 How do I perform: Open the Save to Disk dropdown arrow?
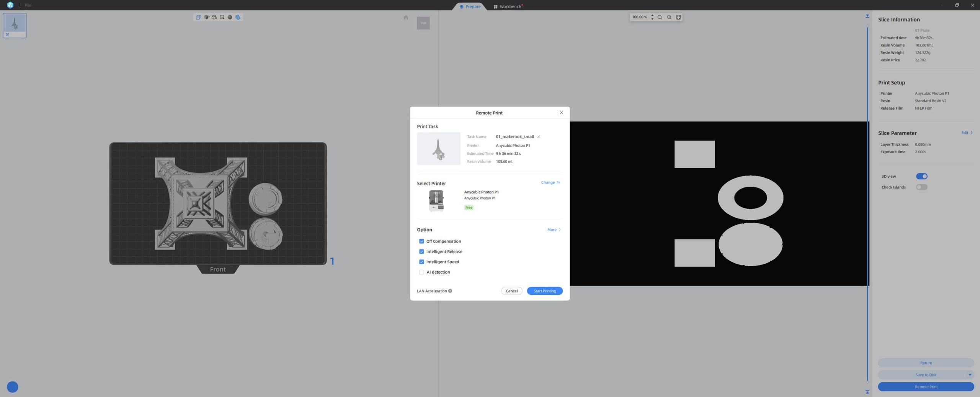pyautogui.click(x=970, y=375)
